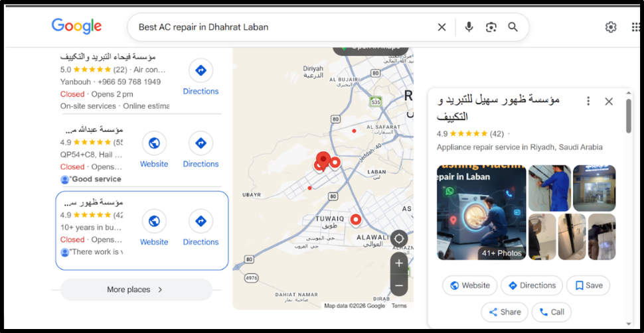
Task: Click the magnifying glass search icon
Action: pos(513,27)
